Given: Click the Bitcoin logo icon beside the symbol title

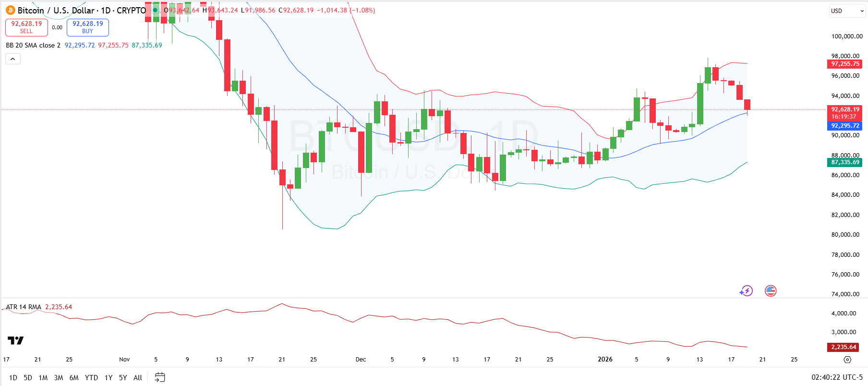Looking at the screenshot, I should pyautogui.click(x=10, y=10).
